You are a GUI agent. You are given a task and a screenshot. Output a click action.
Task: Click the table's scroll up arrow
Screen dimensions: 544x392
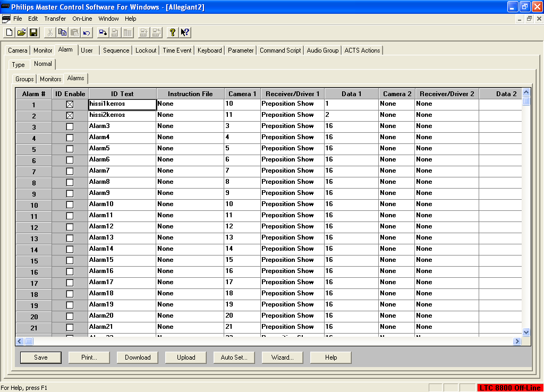526,92
